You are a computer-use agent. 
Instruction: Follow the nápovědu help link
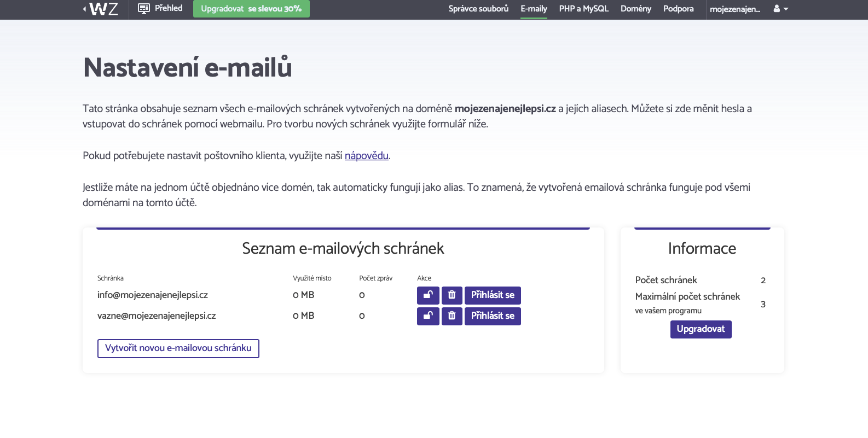367,156
